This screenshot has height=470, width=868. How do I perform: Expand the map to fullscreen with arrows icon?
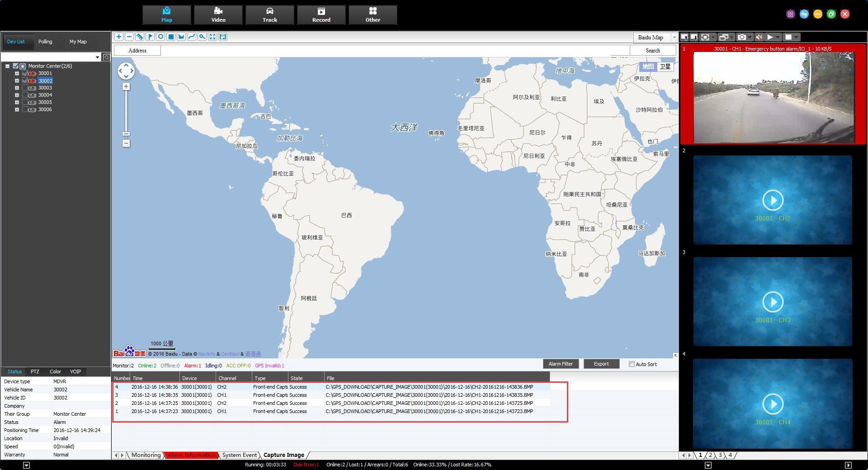click(212, 37)
